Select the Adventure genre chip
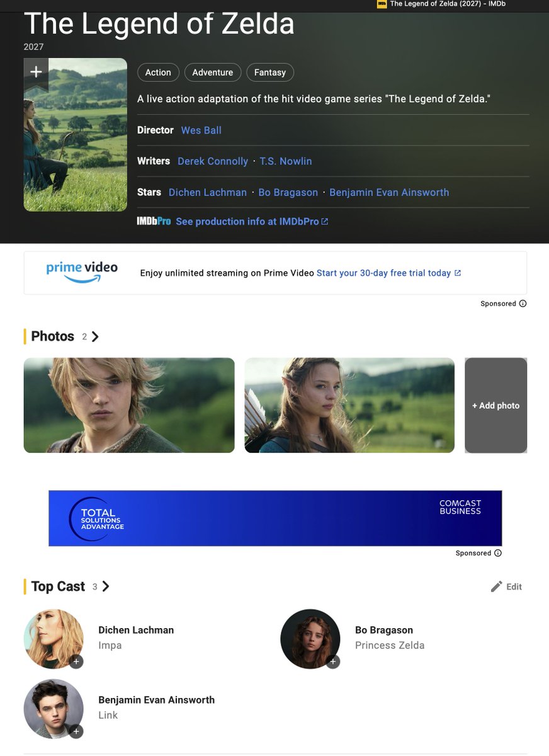 (213, 72)
